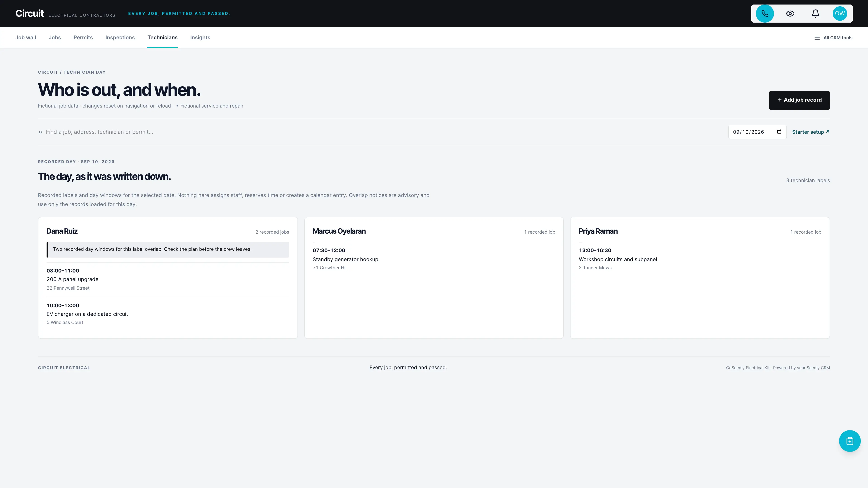Open the Standby generator hookup job

[x=345, y=259]
